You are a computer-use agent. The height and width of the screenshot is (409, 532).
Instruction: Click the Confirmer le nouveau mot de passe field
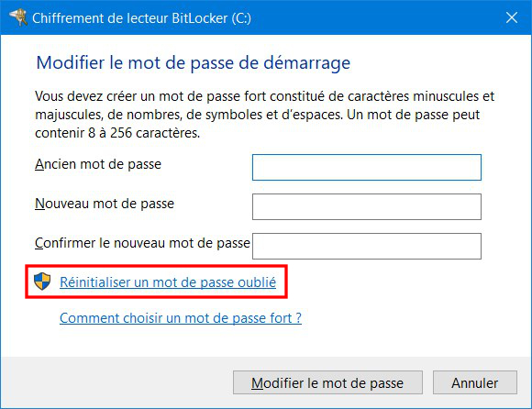click(367, 246)
